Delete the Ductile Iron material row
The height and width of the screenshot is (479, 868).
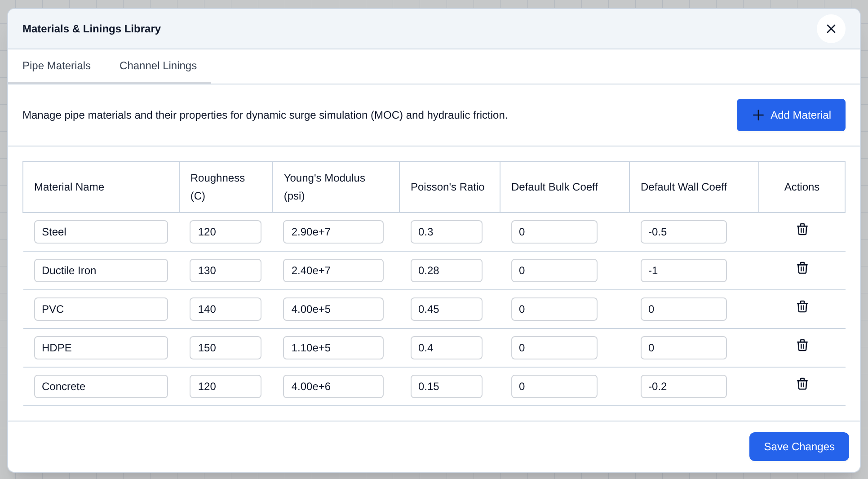click(802, 268)
